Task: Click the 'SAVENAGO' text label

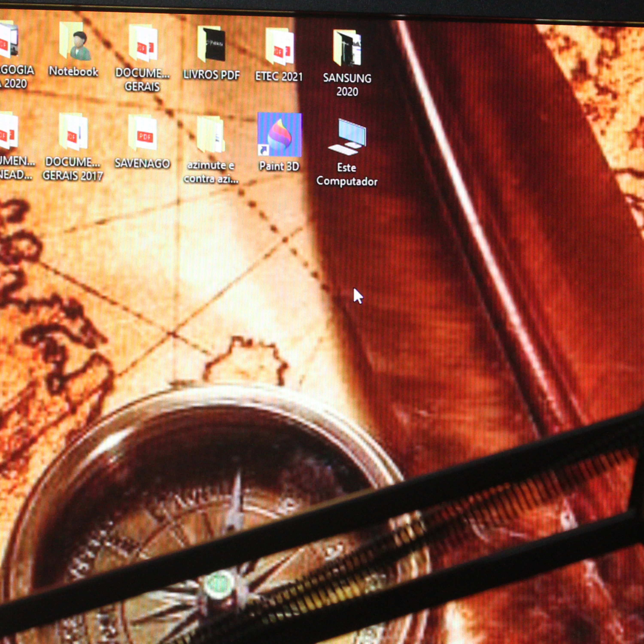Action: (142, 164)
